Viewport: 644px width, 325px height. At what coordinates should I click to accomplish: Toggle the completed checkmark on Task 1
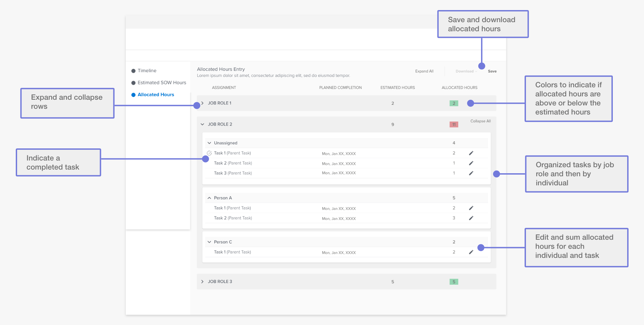click(209, 153)
